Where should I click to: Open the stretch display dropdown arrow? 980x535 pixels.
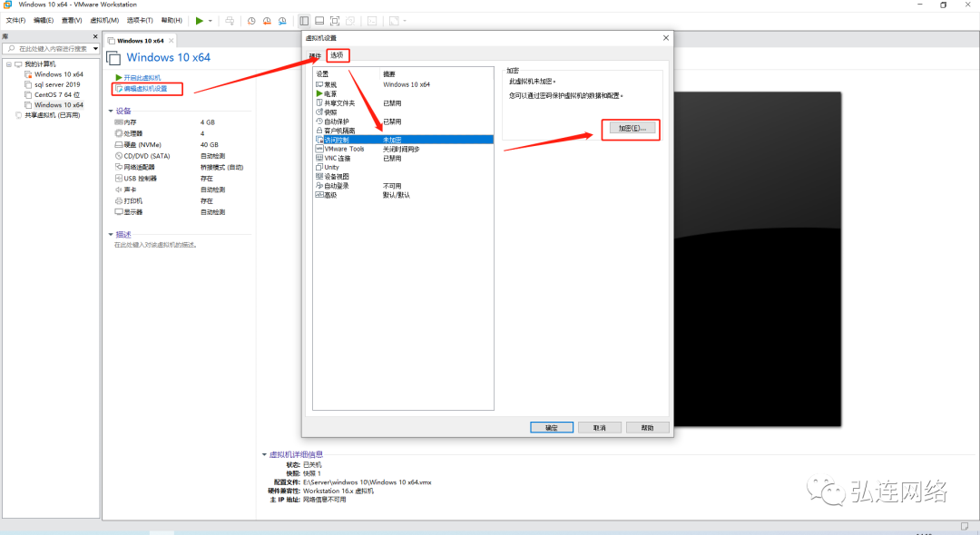[405, 21]
